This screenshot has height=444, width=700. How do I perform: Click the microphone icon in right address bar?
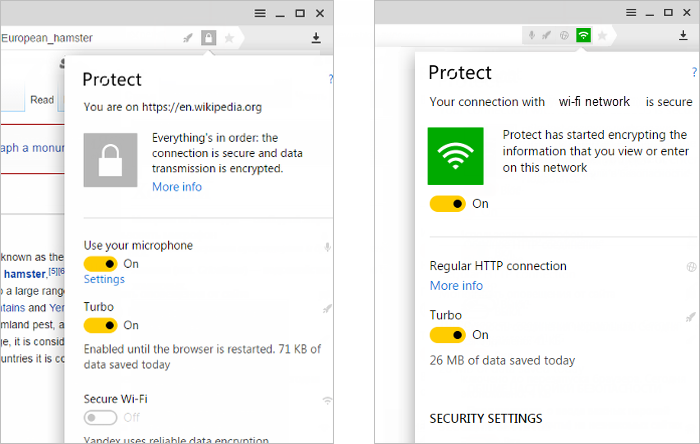[x=531, y=35]
